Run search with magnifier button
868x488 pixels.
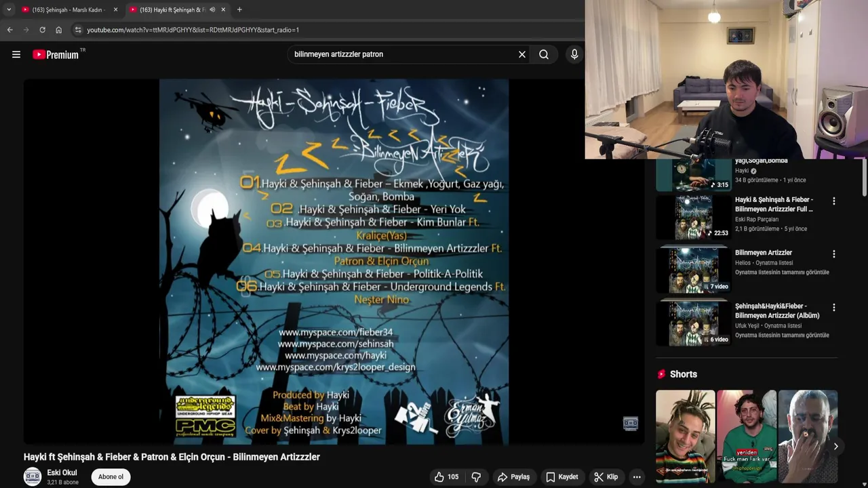click(x=544, y=54)
